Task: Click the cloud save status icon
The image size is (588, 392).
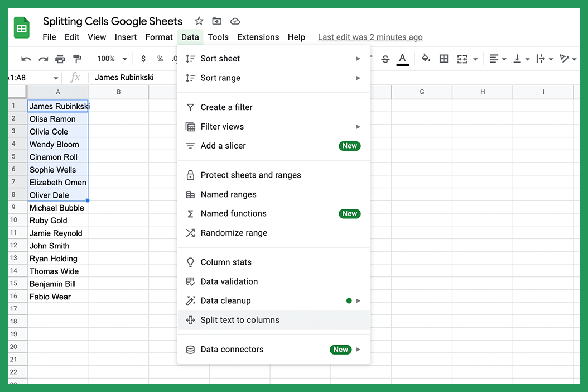Action: [x=234, y=21]
